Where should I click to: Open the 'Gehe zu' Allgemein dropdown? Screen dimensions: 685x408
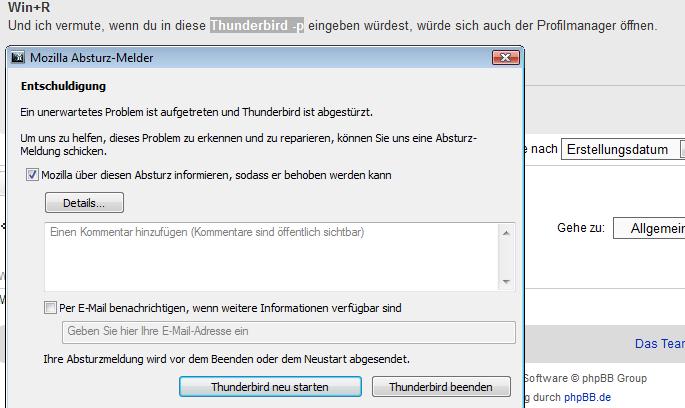tap(649, 228)
